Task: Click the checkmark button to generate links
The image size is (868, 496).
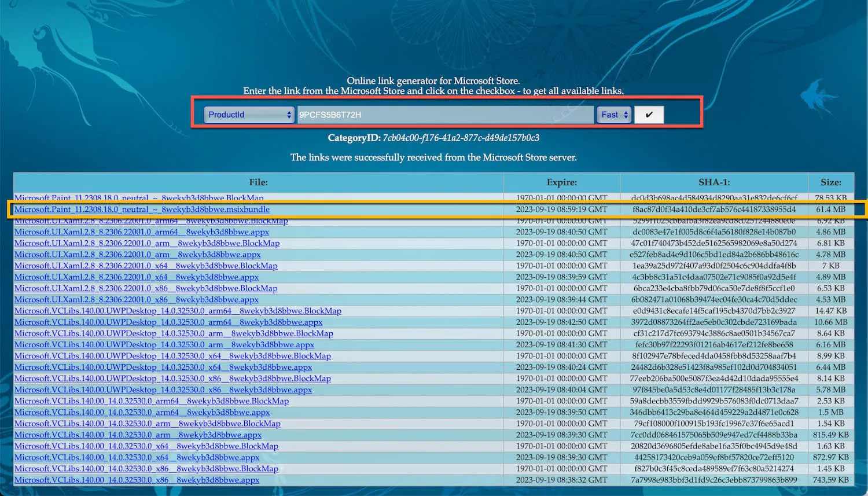Action: coord(649,115)
